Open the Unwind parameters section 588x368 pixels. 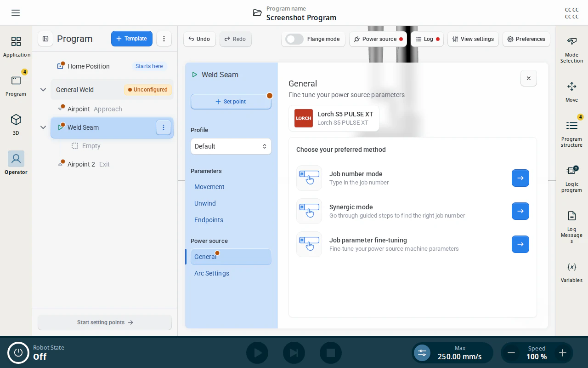tap(205, 203)
